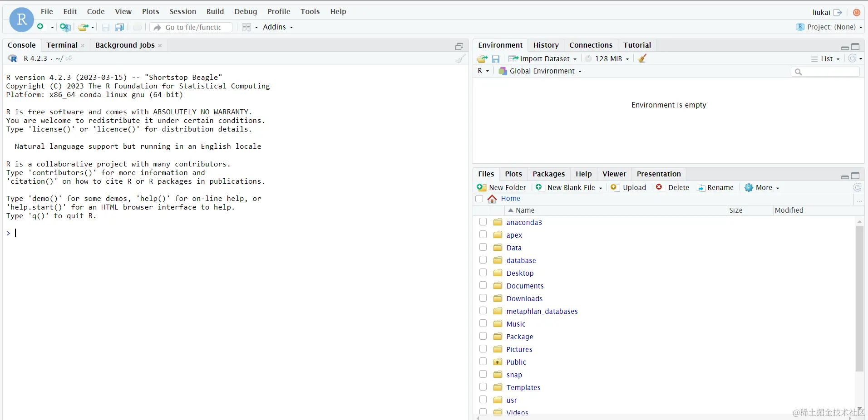This screenshot has width=868, height=420.
Task: Check the box next to apex
Action: tap(483, 234)
